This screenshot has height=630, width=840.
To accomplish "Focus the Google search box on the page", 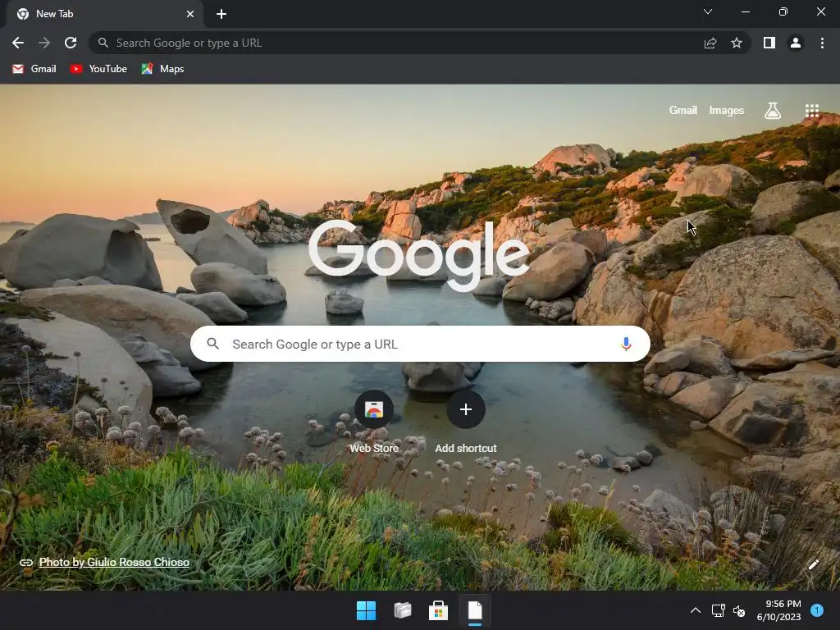I will coord(420,344).
